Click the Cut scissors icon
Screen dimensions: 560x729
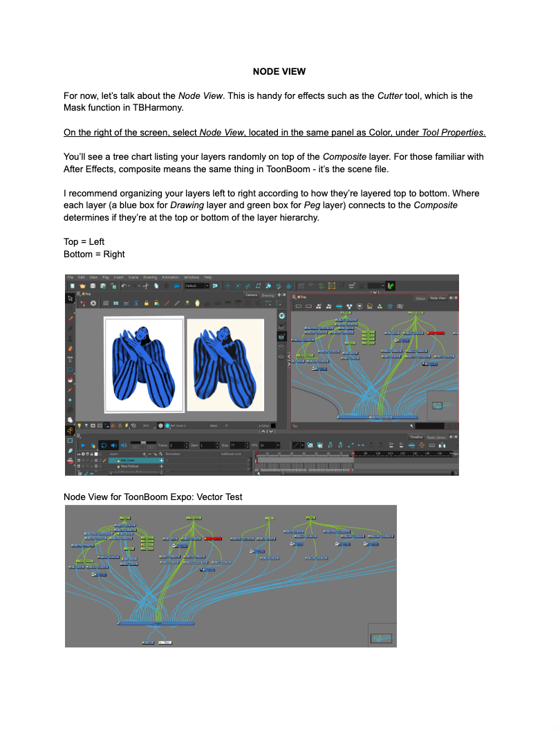tap(145, 286)
